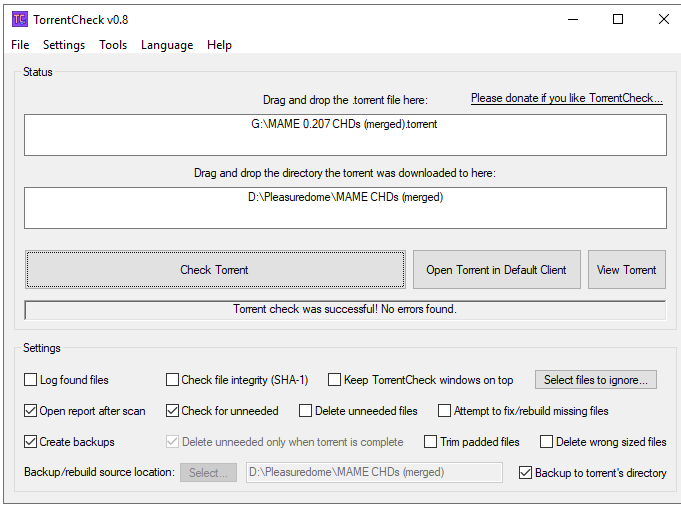The height and width of the screenshot is (505, 681).
Task: Uncheck Open report after scan
Action: [30, 411]
